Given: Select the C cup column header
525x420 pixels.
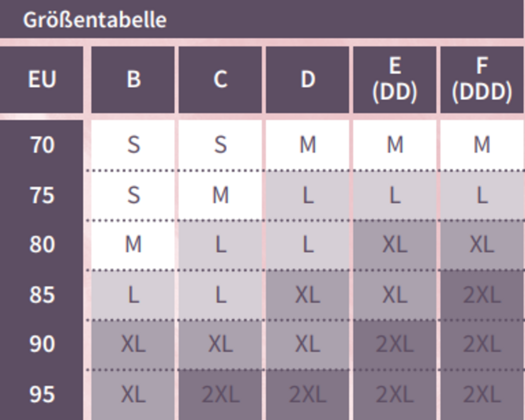Looking at the screenshot, I should coord(220,79).
